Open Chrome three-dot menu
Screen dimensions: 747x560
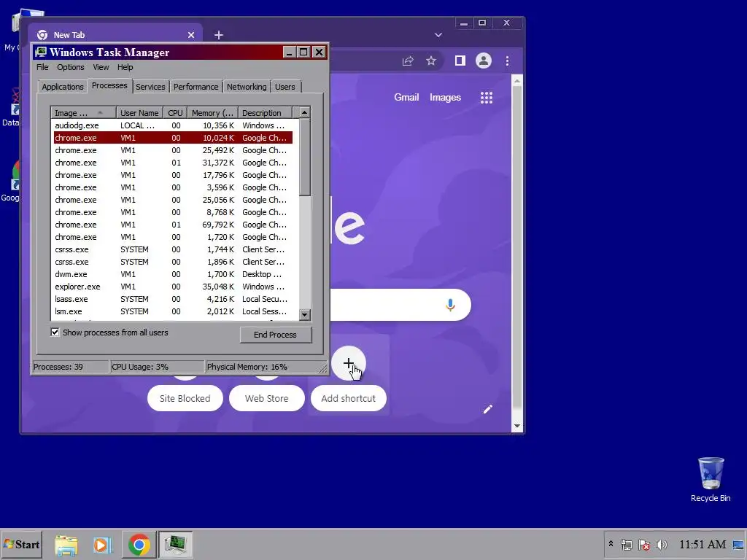point(508,61)
